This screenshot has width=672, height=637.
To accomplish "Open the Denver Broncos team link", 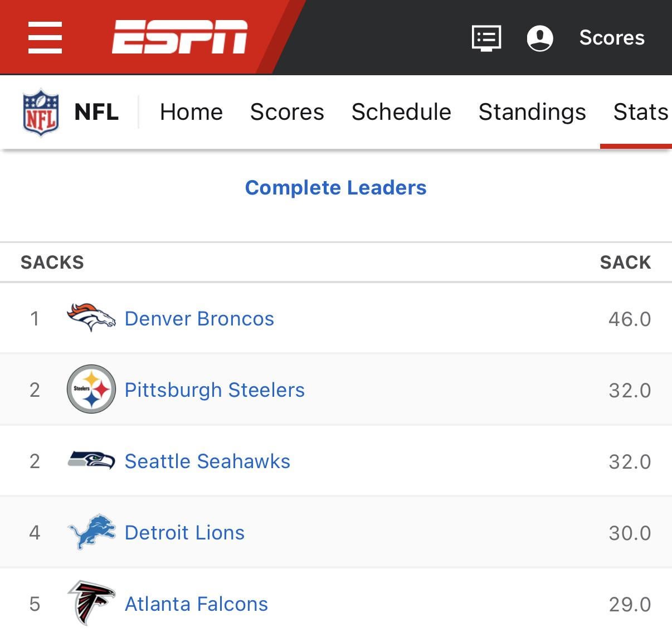I will pyautogui.click(x=199, y=319).
